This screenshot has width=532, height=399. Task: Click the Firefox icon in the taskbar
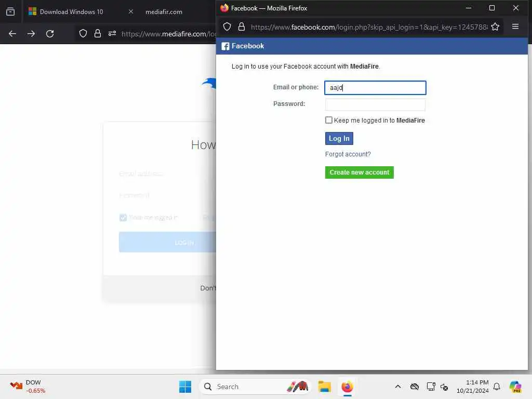point(347,387)
